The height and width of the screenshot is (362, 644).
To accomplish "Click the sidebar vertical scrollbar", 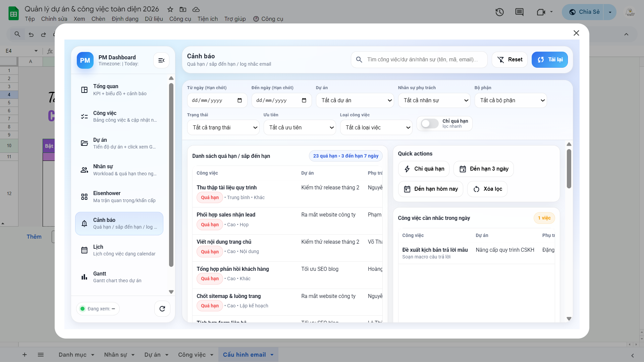I will (171, 174).
